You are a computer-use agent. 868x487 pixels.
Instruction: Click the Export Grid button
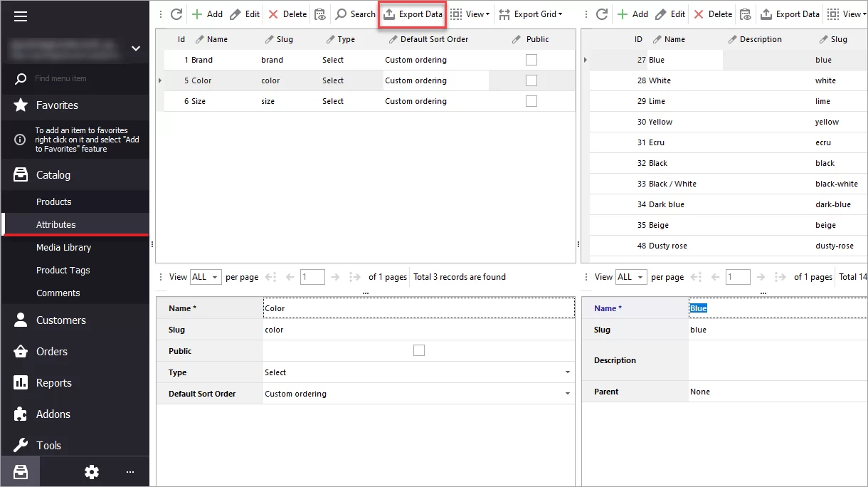point(531,14)
